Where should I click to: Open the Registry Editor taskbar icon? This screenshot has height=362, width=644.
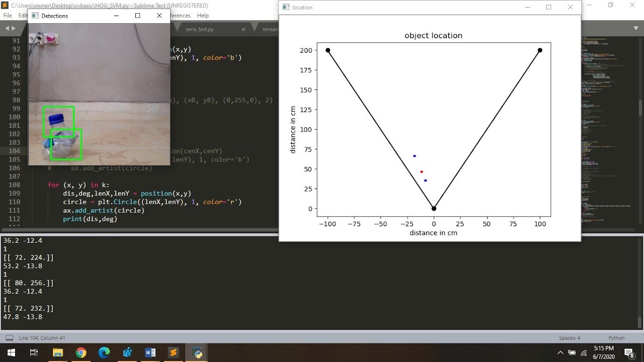click(x=127, y=353)
